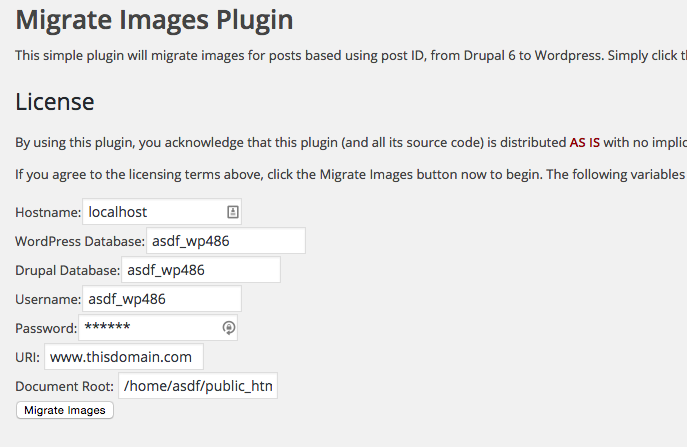The height and width of the screenshot is (447, 687).
Task: Click the WordPress Database label
Action: (x=80, y=241)
